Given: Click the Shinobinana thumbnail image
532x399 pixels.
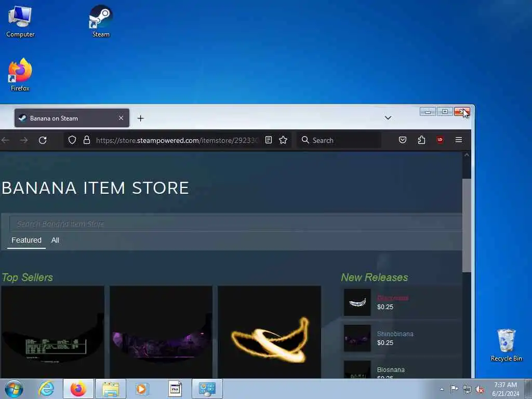Looking at the screenshot, I should [x=357, y=338].
